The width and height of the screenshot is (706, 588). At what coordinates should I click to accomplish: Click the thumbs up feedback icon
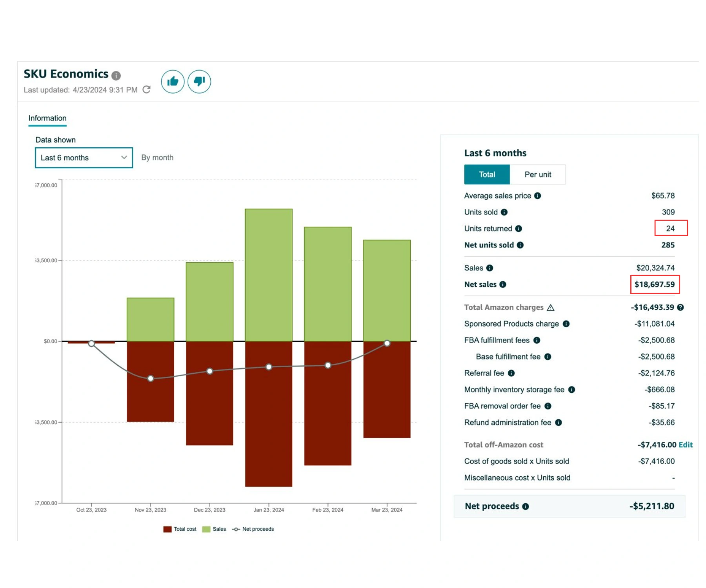coord(173,82)
